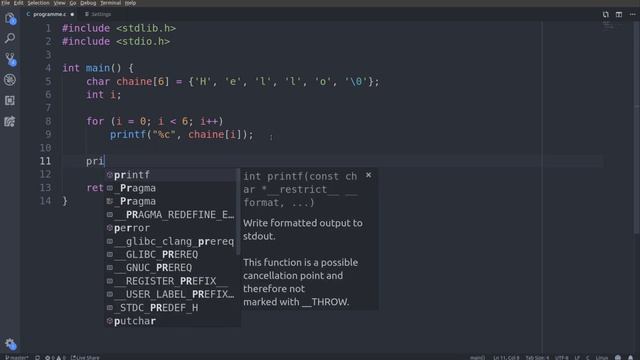Screen dimensions: 640x360
Task: Select the putchar suggestion
Action: click(x=170, y=321)
